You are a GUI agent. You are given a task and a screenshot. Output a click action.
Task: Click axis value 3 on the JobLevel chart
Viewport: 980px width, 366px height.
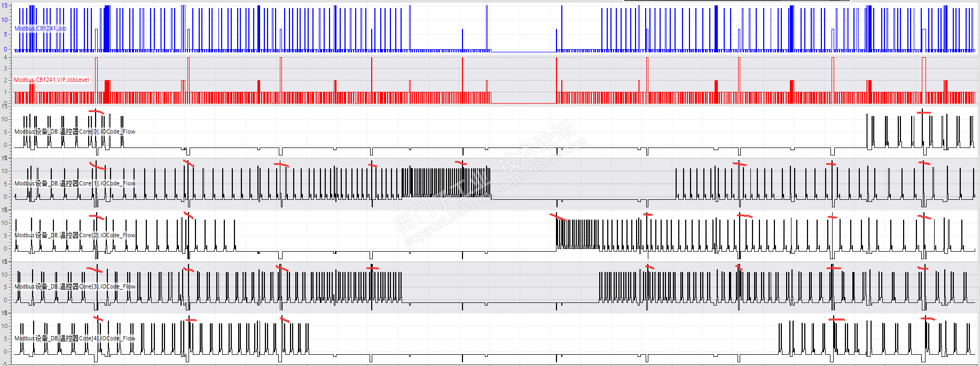pos(5,68)
